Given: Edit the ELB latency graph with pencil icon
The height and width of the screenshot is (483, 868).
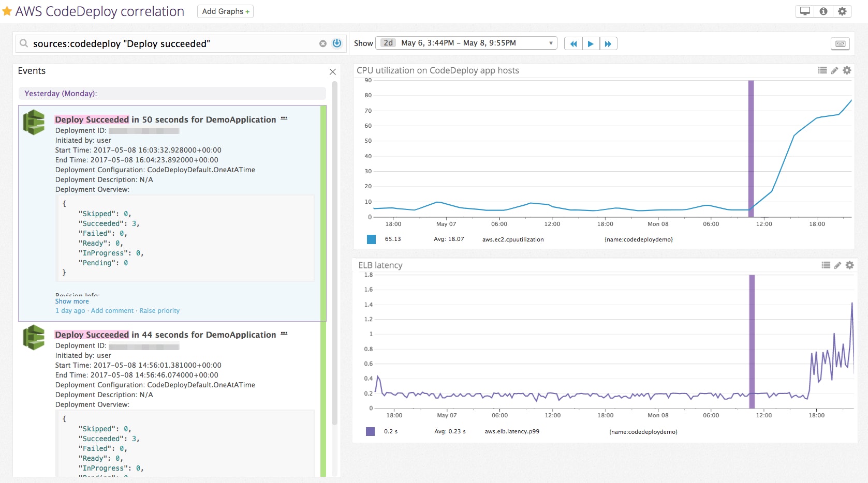Looking at the screenshot, I should tap(837, 265).
